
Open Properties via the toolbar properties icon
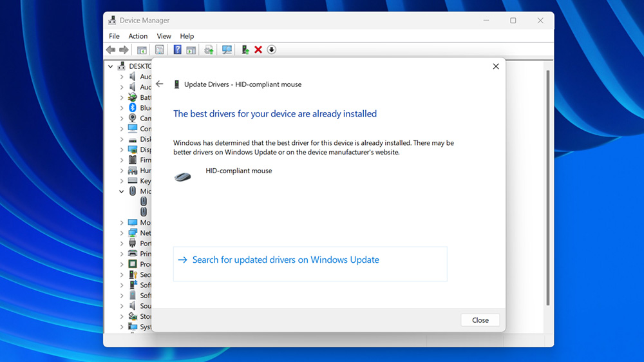(x=159, y=50)
